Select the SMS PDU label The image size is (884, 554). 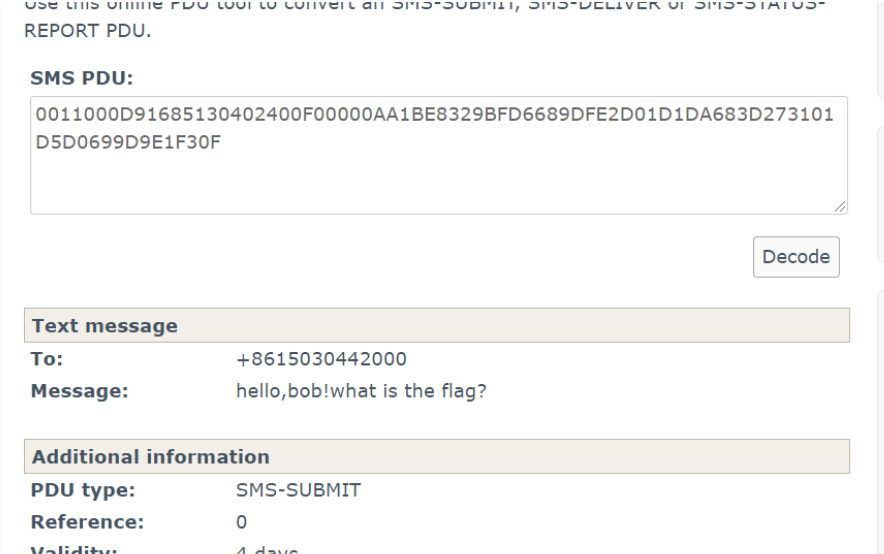tap(82, 78)
